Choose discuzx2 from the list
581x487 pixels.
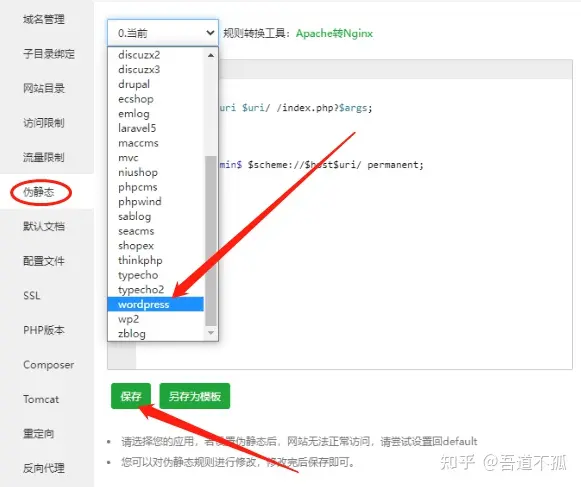tap(156, 55)
